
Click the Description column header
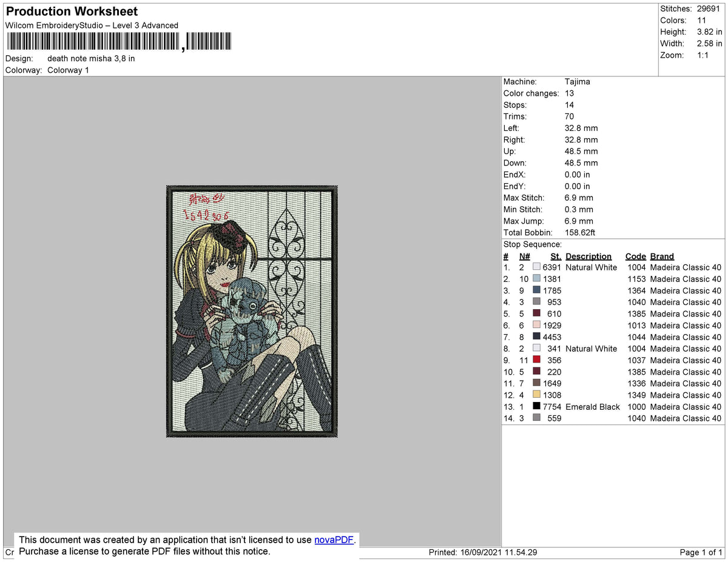coord(588,256)
